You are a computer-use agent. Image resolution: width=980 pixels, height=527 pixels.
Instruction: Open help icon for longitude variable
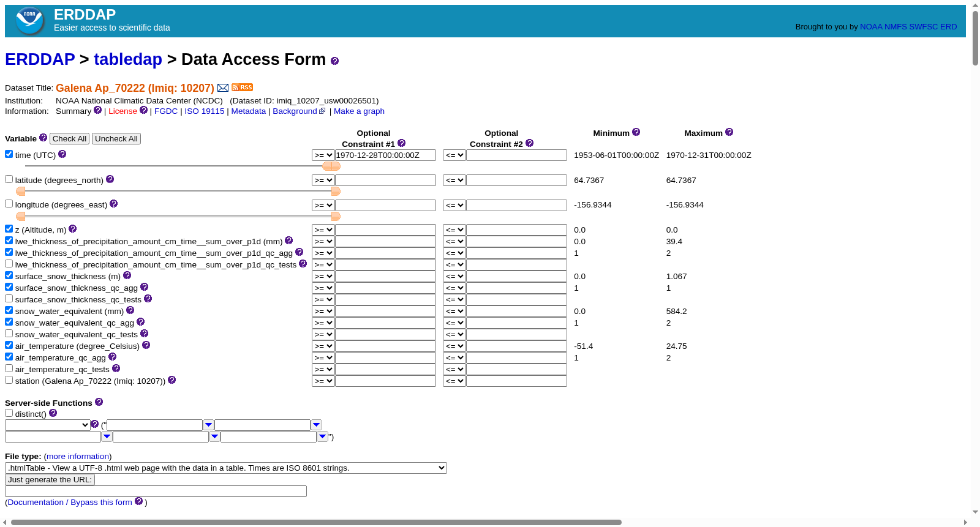click(x=113, y=204)
